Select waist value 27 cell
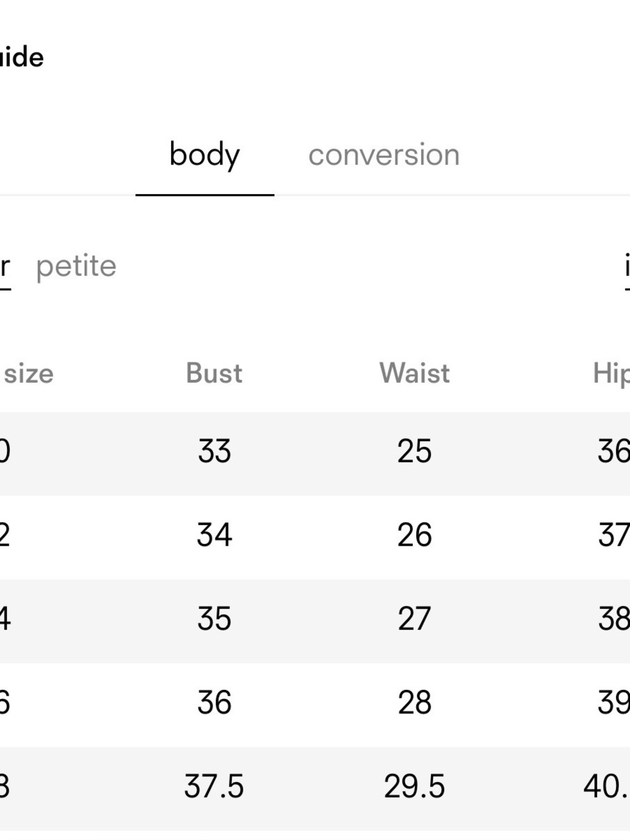This screenshot has height=840, width=630. click(414, 619)
